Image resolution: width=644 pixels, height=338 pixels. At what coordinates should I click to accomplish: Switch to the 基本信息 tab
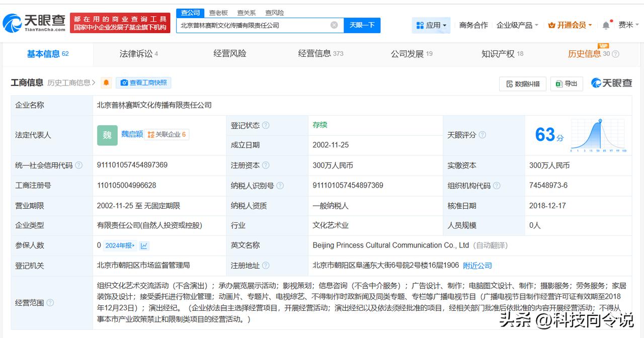(x=48, y=54)
